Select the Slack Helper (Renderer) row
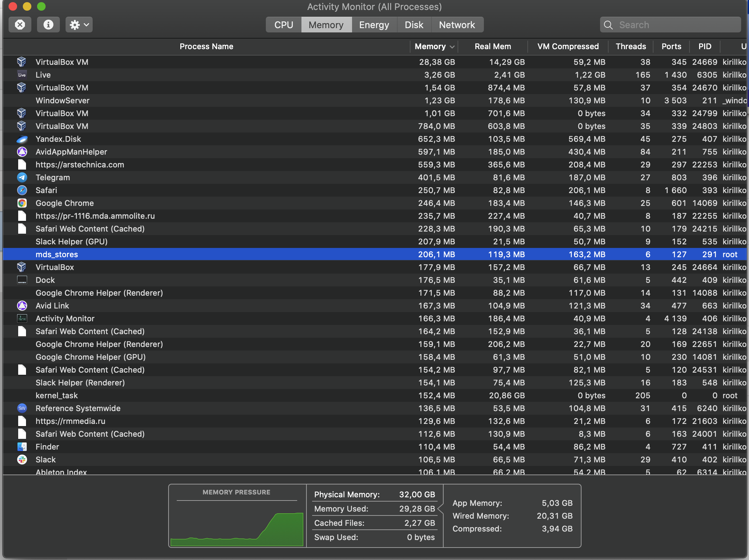 click(375, 383)
